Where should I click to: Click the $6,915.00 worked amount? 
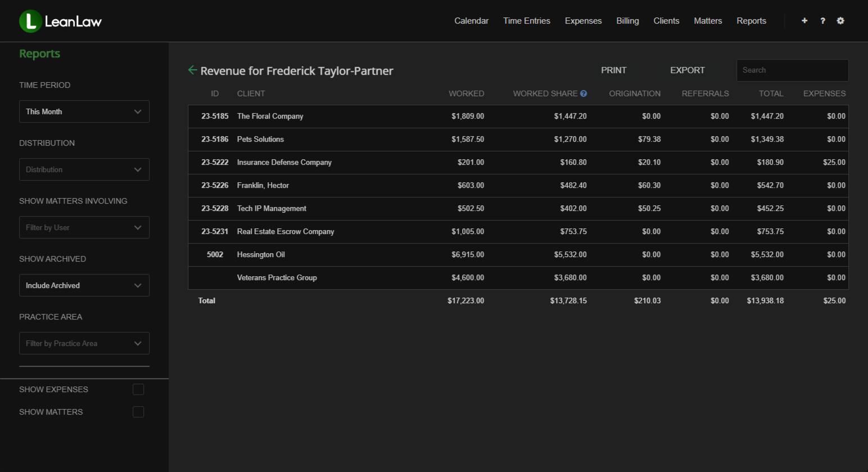click(468, 255)
